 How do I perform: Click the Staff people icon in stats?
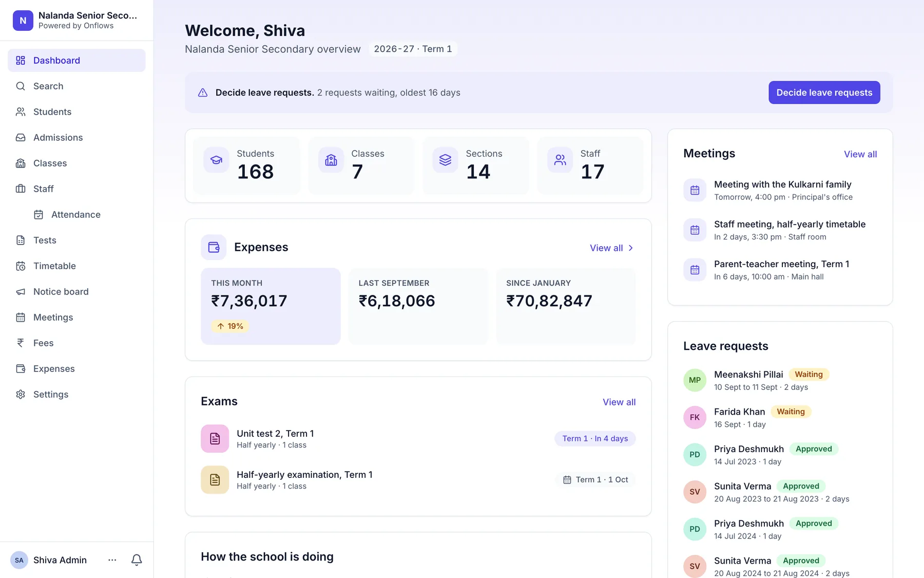coord(560,160)
